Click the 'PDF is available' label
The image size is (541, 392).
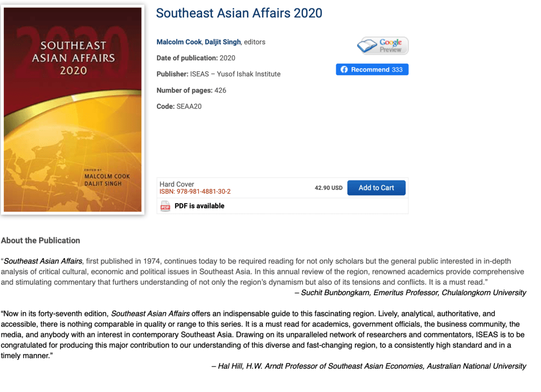[199, 206]
